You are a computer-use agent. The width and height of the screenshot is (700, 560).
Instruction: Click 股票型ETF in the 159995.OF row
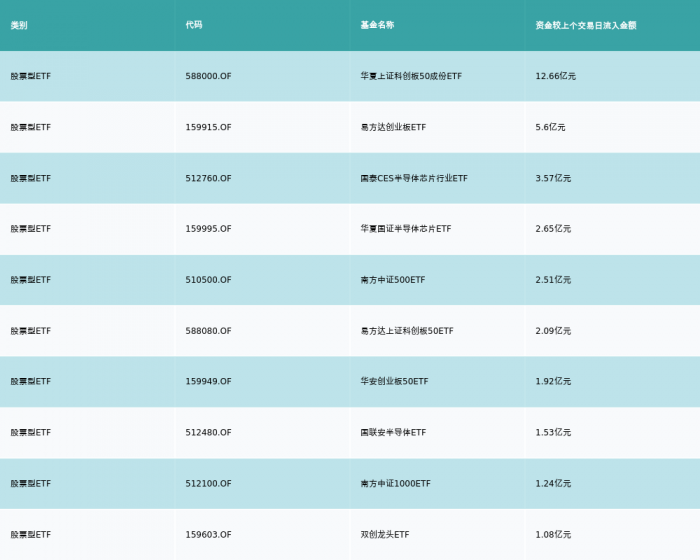[31, 229]
